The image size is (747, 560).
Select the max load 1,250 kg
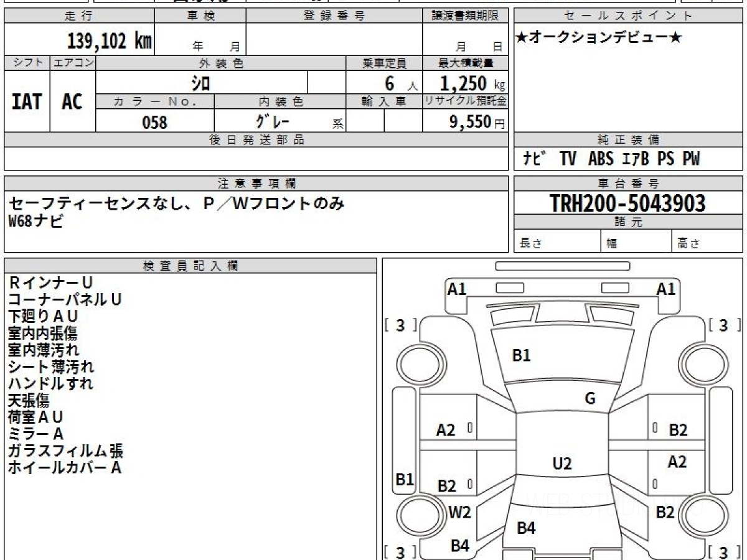click(x=472, y=83)
